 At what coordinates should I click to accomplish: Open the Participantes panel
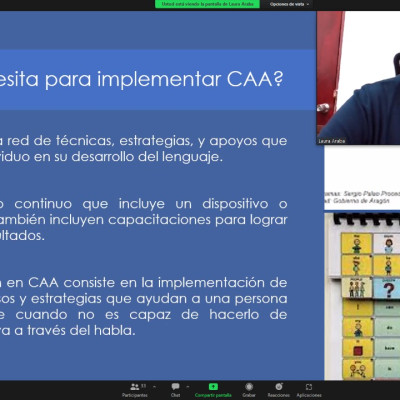coord(135,390)
